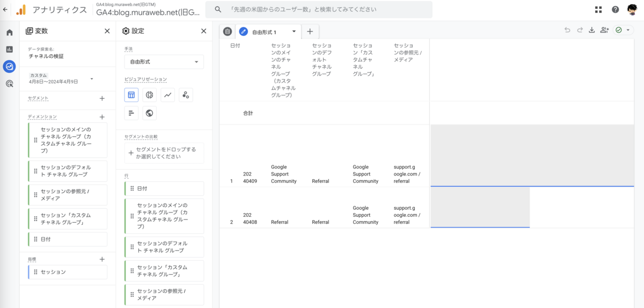The width and height of the screenshot is (644, 308).
Task: Select the line chart visualization
Action: pos(168,95)
